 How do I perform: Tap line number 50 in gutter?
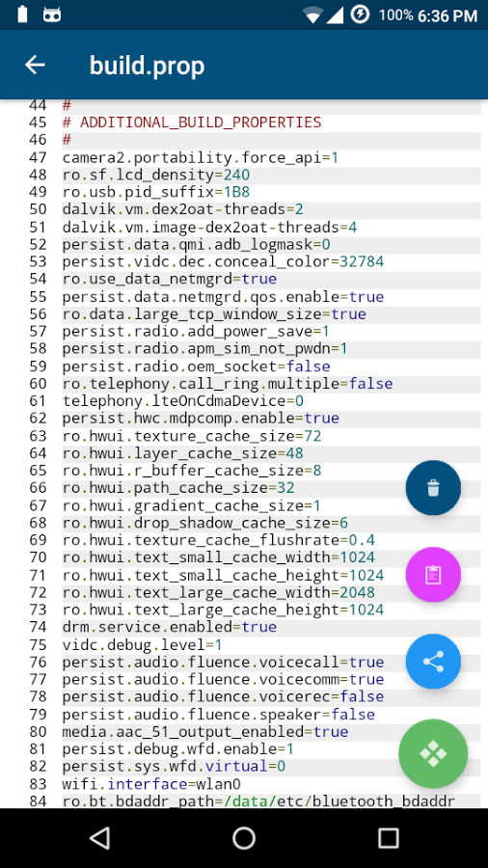tap(38, 210)
